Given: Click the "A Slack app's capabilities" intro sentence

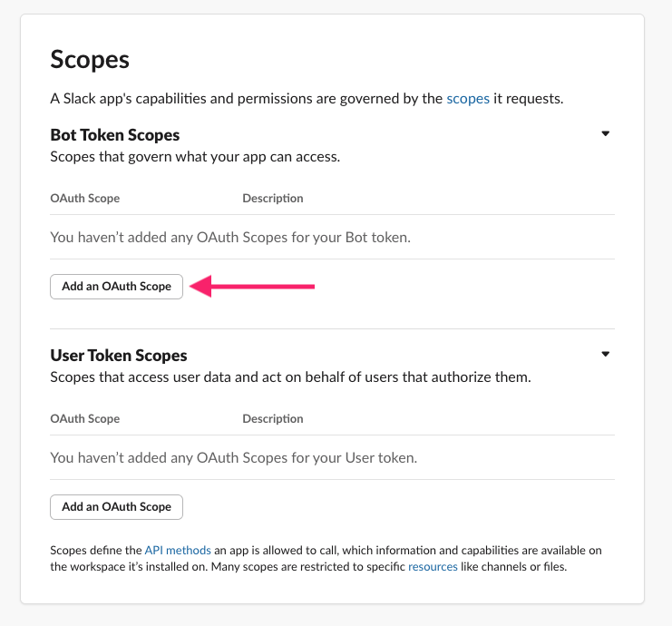Looking at the screenshot, I should [245, 99].
